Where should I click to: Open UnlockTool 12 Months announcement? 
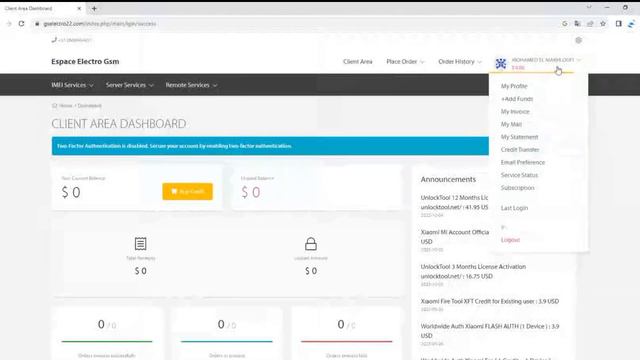[454, 202]
